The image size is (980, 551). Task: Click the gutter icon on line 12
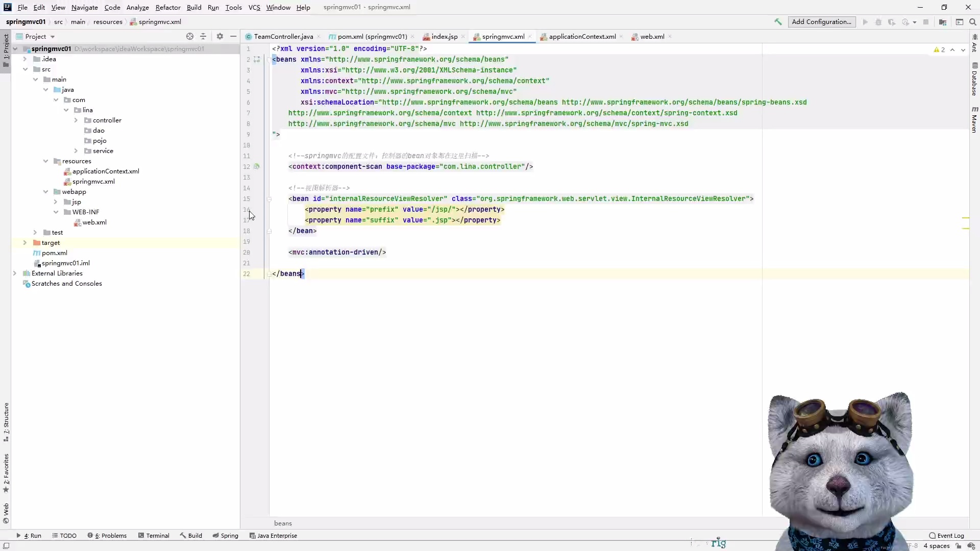point(257,166)
